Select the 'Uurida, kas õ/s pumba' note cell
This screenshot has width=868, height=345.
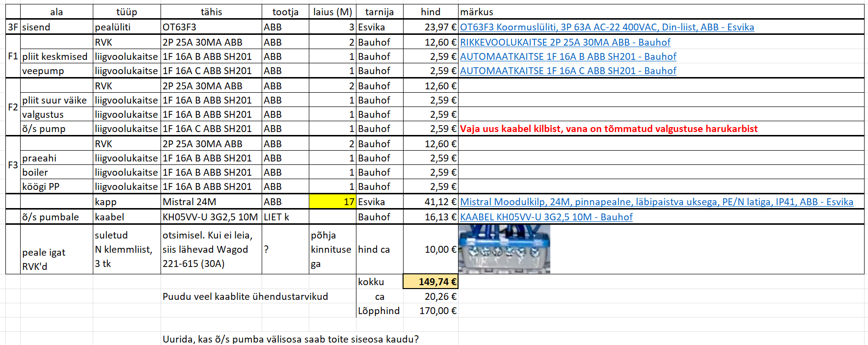tap(290, 339)
